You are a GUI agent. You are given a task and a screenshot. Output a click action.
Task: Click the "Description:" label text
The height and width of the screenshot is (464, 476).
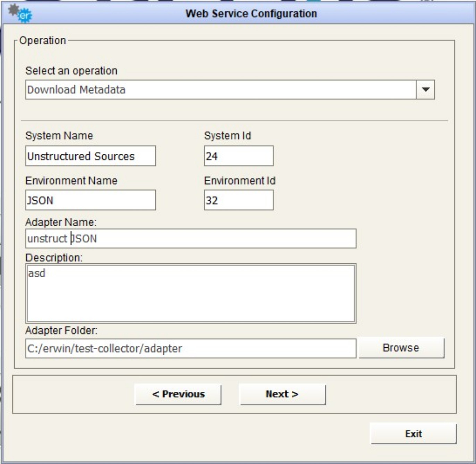click(x=54, y=258)
